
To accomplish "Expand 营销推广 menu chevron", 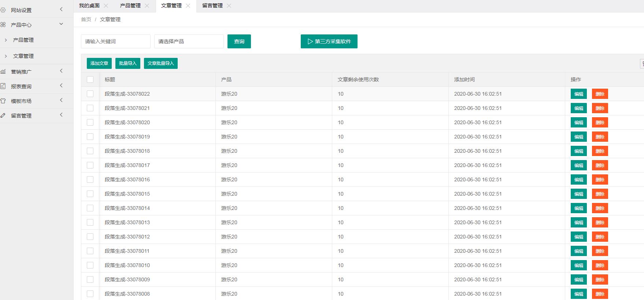I will point(61,71).
